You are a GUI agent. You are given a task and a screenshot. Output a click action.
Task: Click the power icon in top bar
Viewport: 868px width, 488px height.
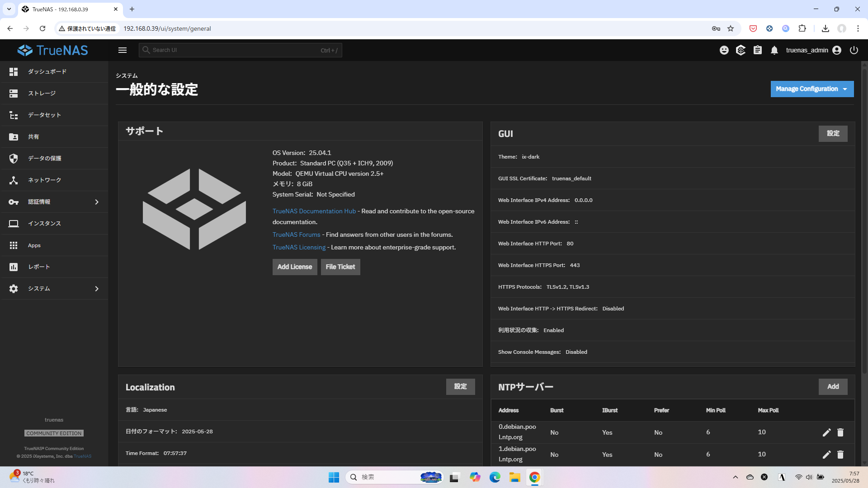pyautogui.click(x=854, y=50)
